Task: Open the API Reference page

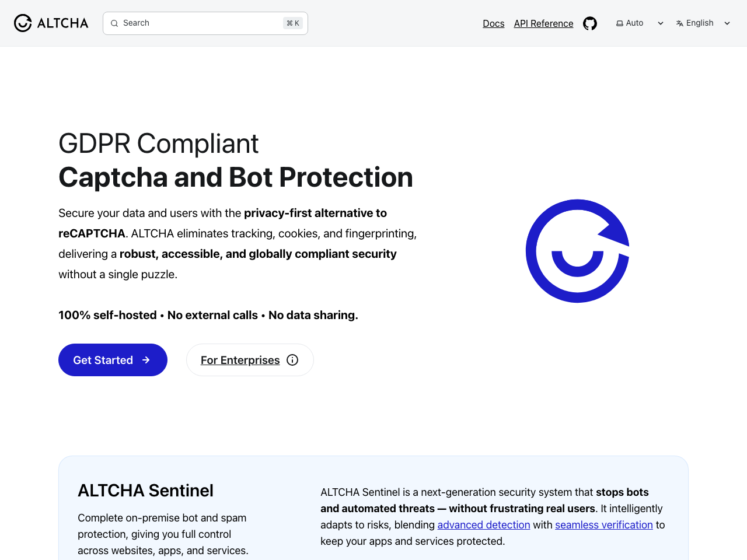Action: [543, 23]
